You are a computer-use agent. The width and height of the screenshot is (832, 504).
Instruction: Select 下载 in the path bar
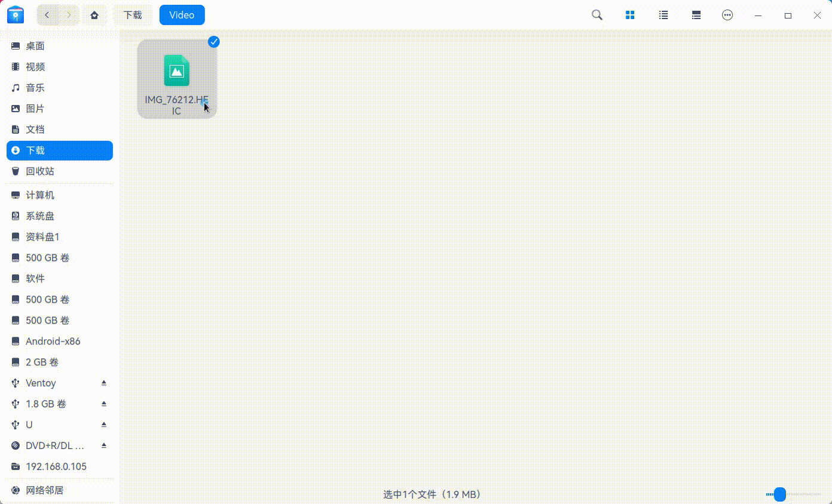click(133, 15)
